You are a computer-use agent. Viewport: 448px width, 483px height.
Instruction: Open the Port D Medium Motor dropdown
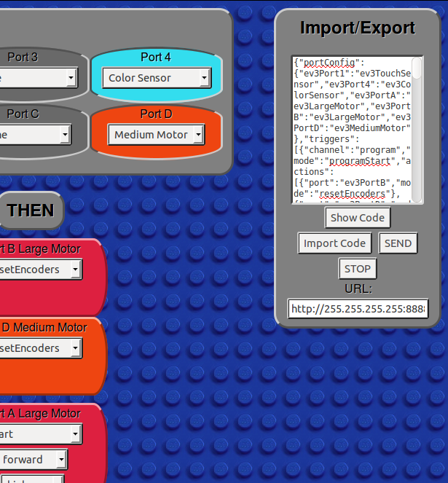pyautogui.click(x=156, y=135)
